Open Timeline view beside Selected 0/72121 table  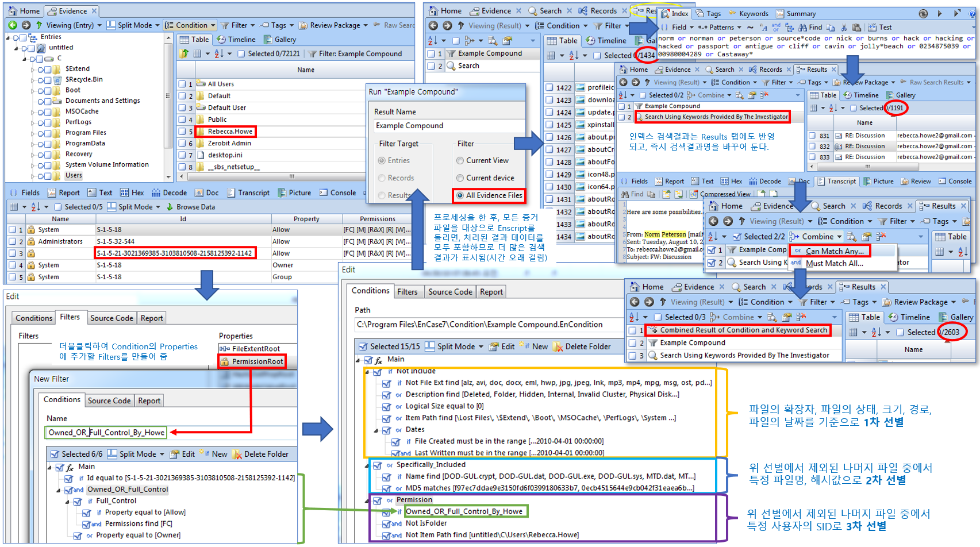pos(236,40)
